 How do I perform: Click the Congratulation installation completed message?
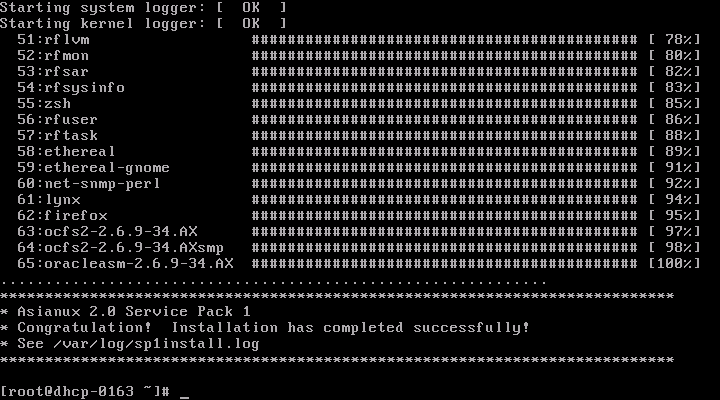[274, 327]
